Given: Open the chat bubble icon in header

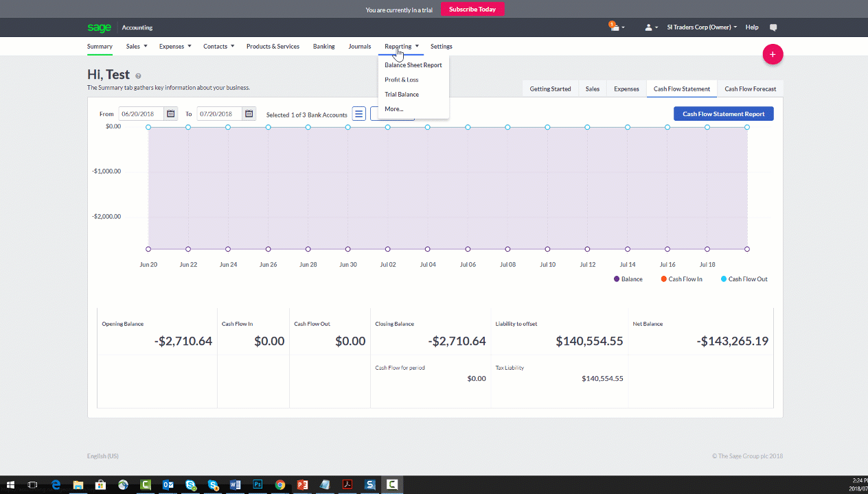Looking at the screenshot, I should tap(773, 27).
